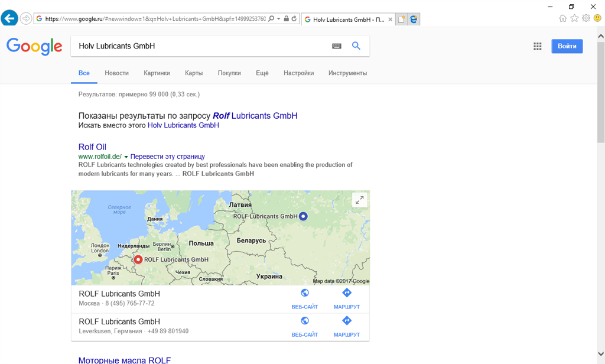Open Favorites star icon
This screenshot has height=364, width=605.
574,18
